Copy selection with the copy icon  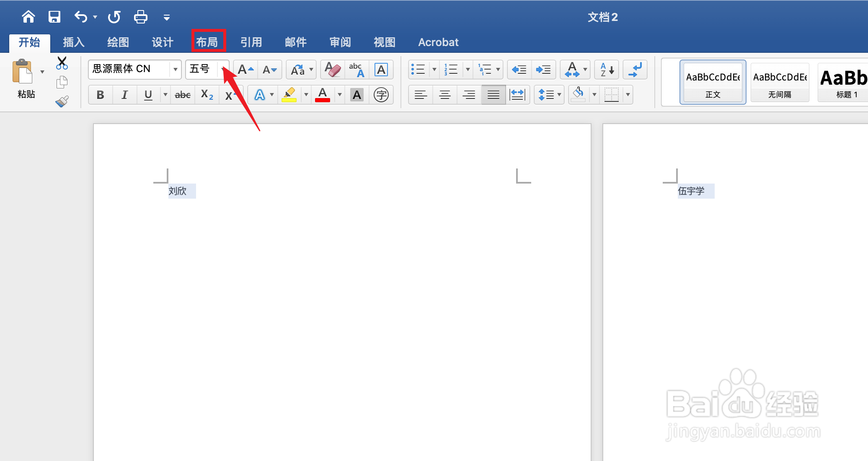(62, 82)
